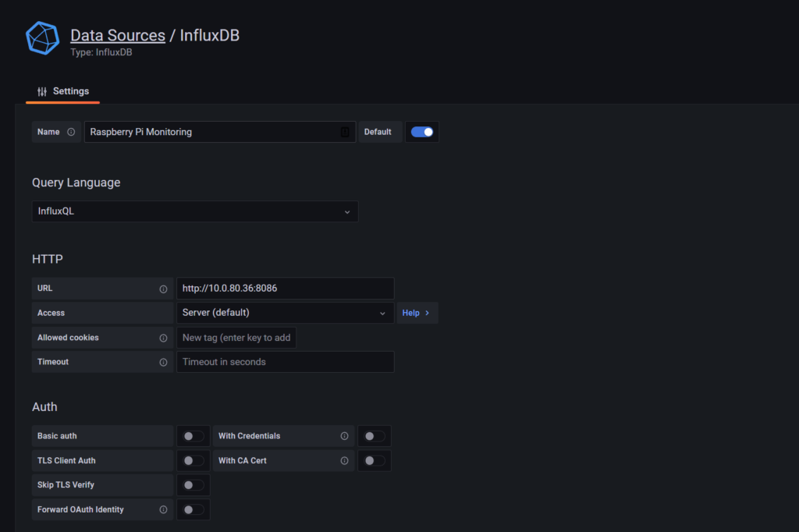Image resolution: width=799 pixels, height=532 pixels.
Task: Click the Timeout info icon
Action: click(163, 362)
